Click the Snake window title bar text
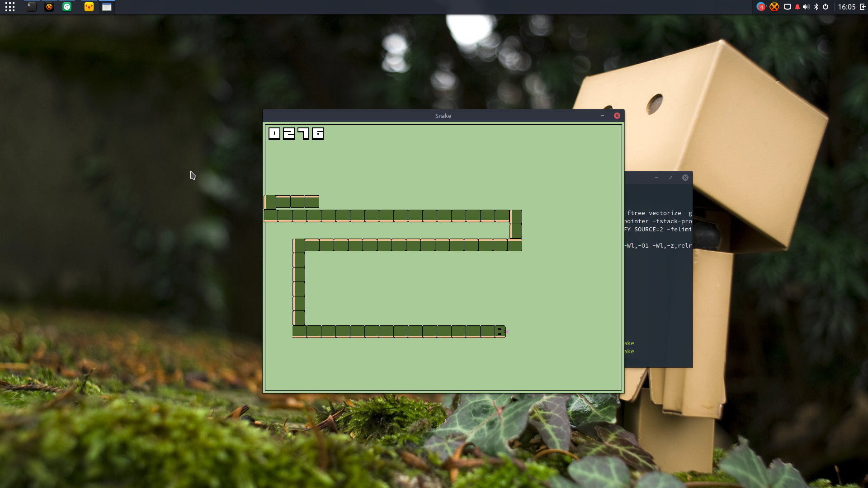 click(443, 116)
